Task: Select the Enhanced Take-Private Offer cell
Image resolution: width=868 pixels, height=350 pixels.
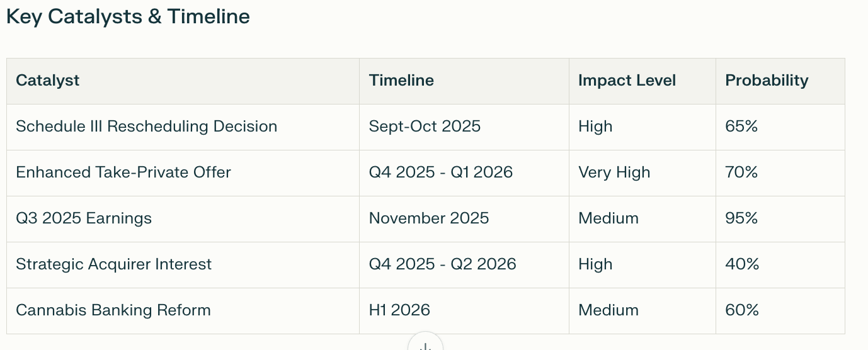Action: tap(123, 172)
